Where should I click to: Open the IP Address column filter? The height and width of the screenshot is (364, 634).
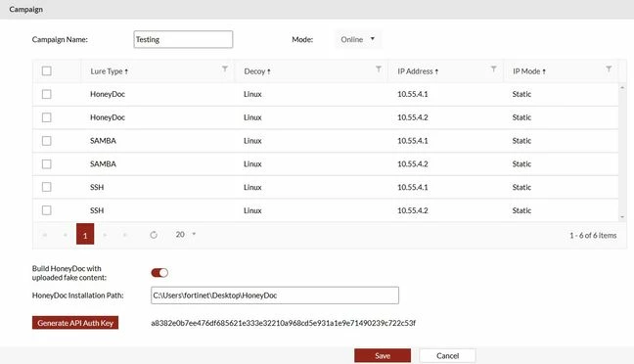click(494, 69)
